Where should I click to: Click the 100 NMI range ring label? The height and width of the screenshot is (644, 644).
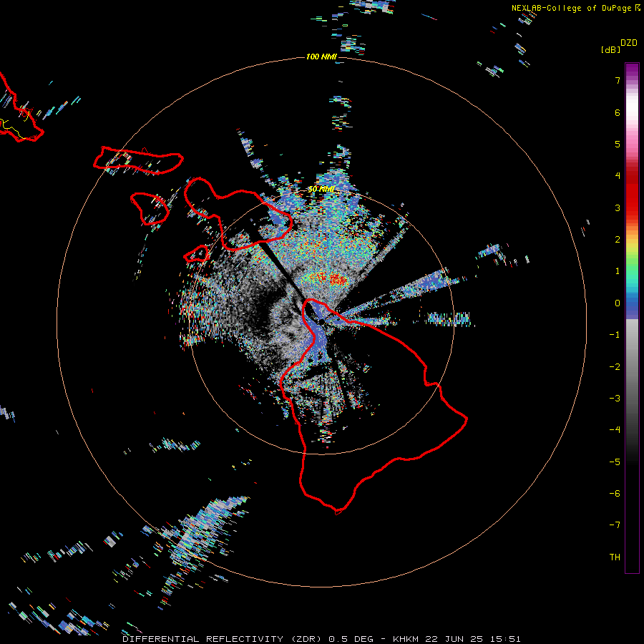(321, 57)
